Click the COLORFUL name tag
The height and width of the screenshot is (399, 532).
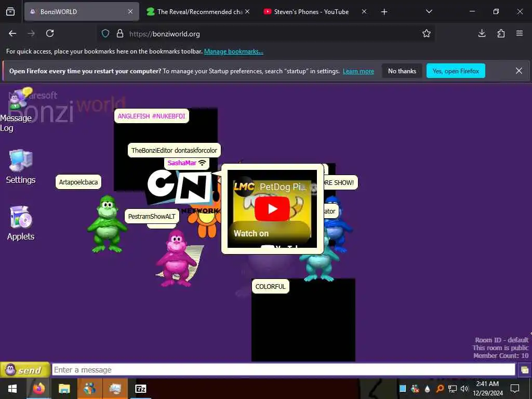point(270,286)
